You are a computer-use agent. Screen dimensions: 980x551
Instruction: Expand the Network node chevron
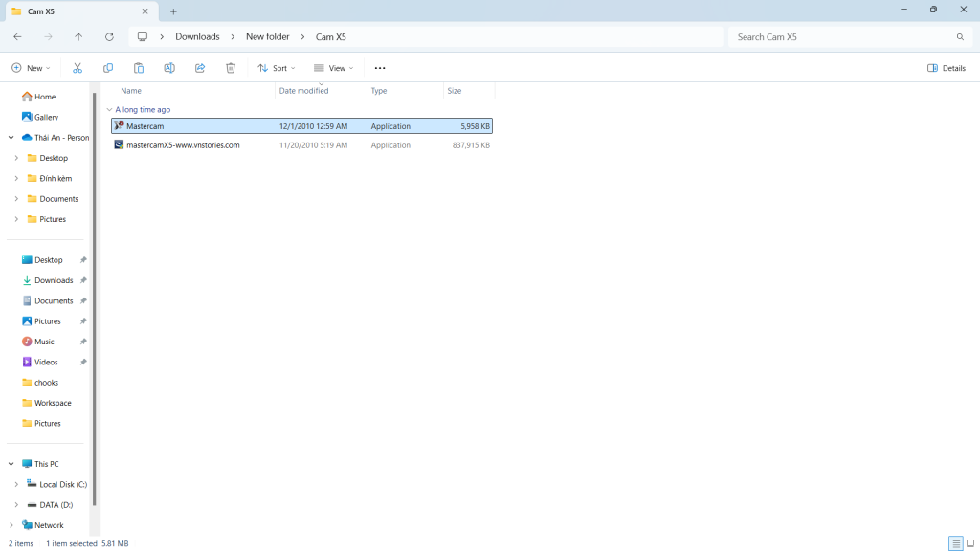pyautogui.click(x=11, y=525)
